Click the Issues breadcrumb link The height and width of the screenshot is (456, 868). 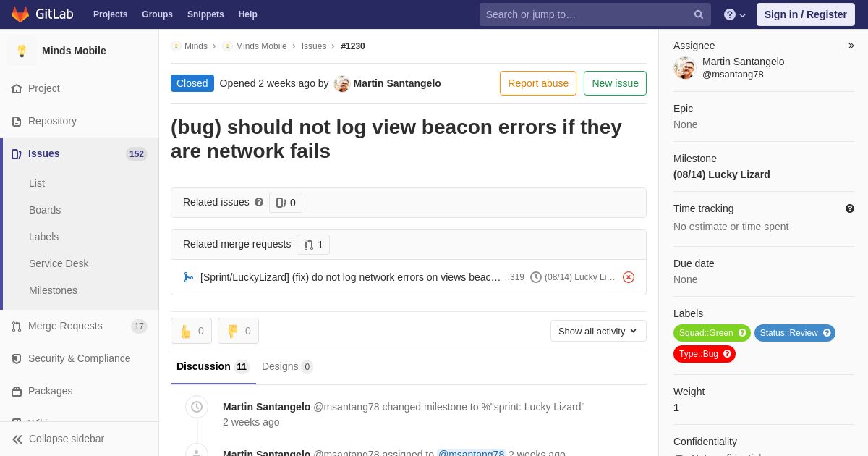pos(314,46)
